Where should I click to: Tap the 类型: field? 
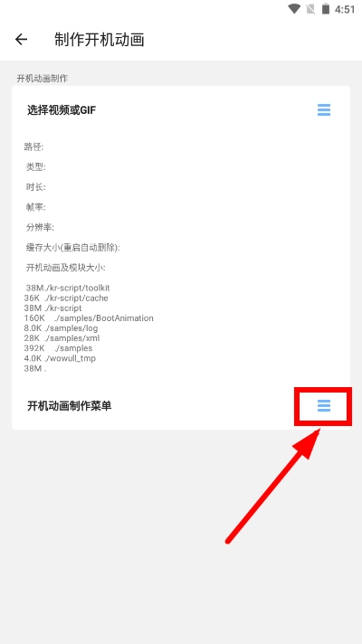[x=36, y=166]
